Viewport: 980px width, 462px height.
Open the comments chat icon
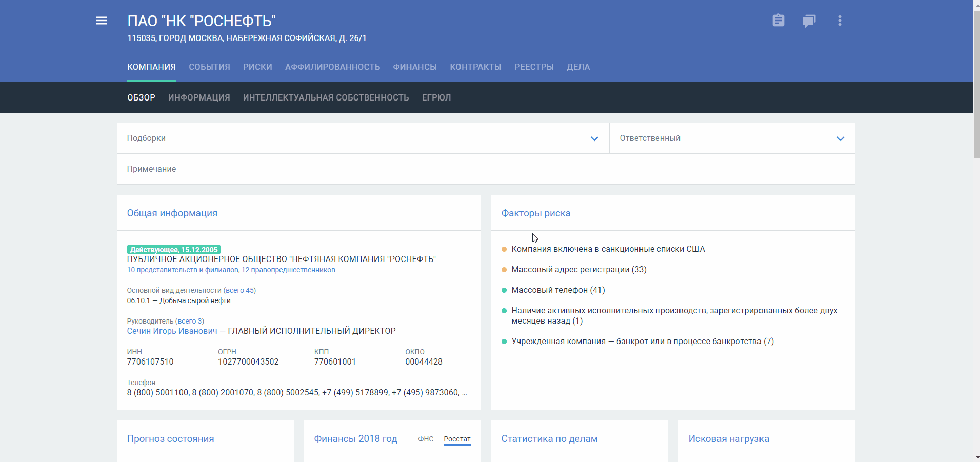[809, 21]
